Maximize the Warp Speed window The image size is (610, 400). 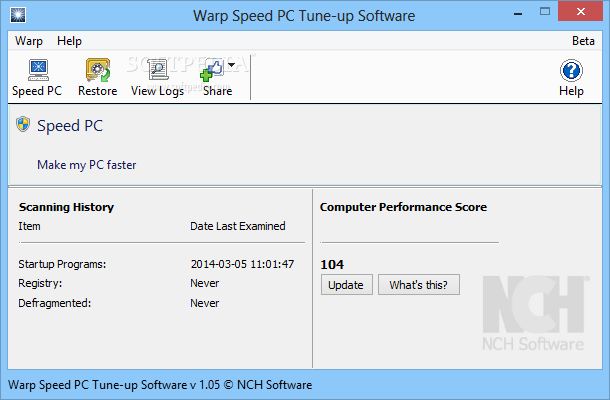[x=545, y=12]
